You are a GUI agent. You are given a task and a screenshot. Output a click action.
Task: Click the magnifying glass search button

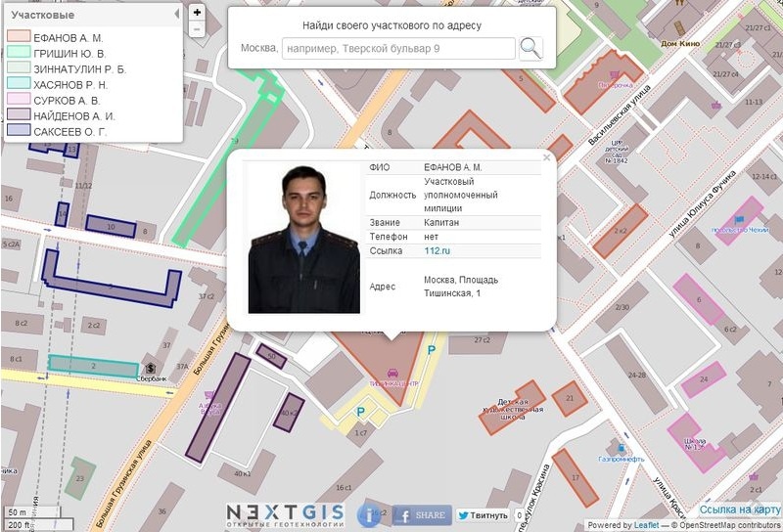(530, 48)
